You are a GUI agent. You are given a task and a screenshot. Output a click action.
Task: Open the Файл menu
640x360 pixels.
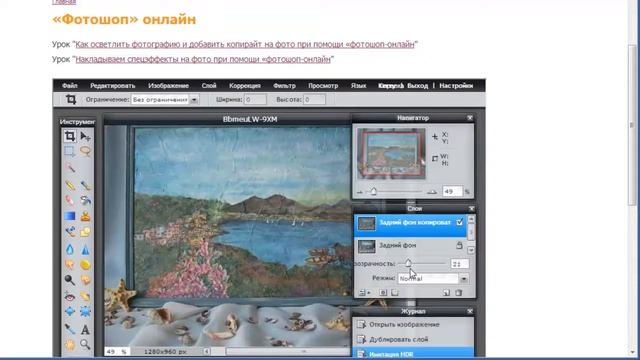coord(70,86)
